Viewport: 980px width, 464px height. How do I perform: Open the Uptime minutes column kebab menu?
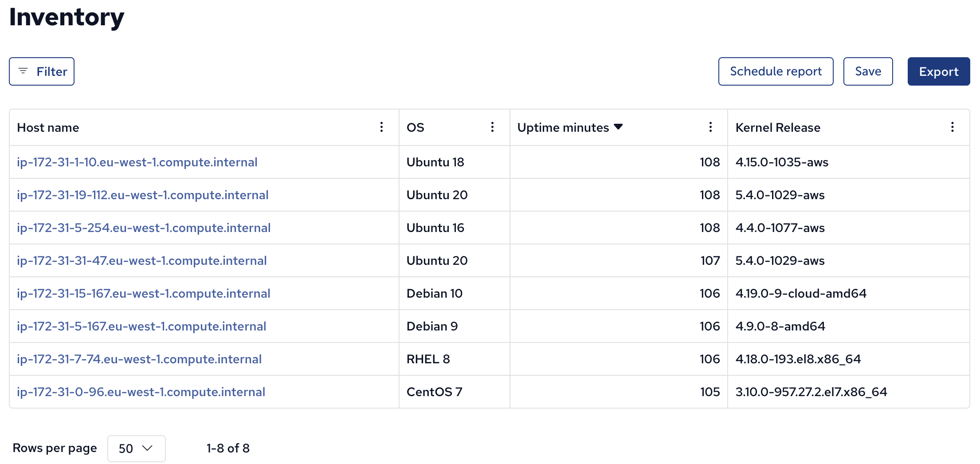710,127
